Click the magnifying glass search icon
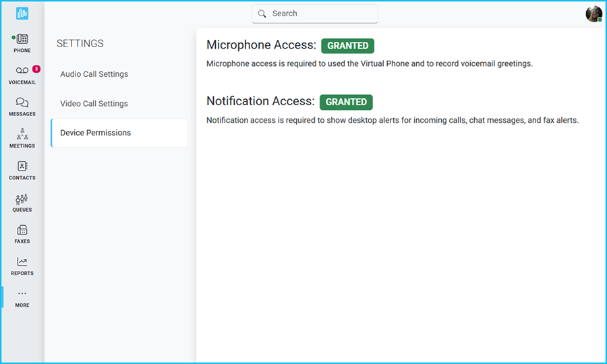This screenshot has height=364, width=607. coord(262,13)
